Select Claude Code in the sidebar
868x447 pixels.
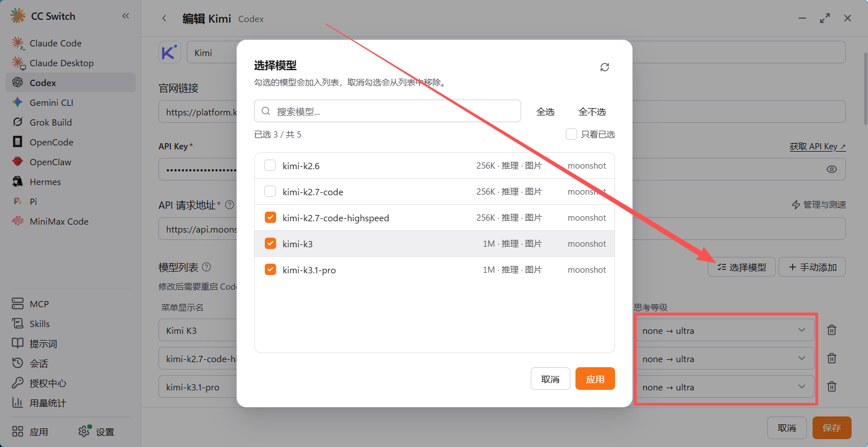71,43
